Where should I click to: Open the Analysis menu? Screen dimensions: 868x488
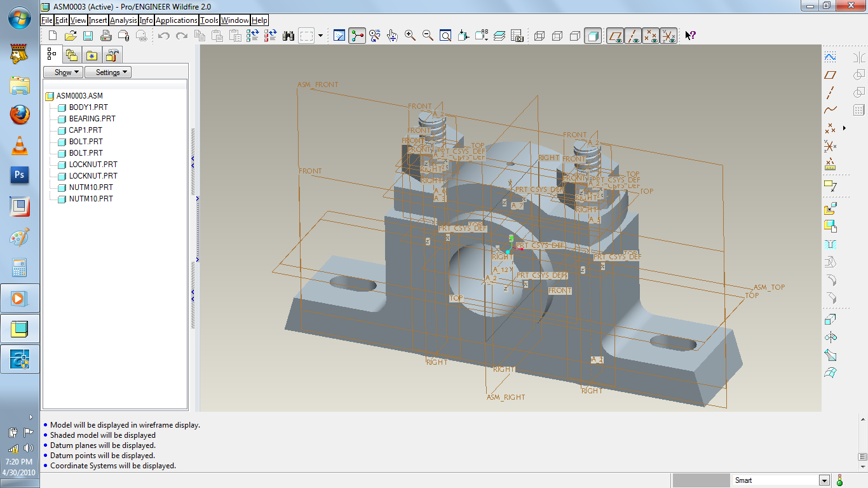pos(123,20)
